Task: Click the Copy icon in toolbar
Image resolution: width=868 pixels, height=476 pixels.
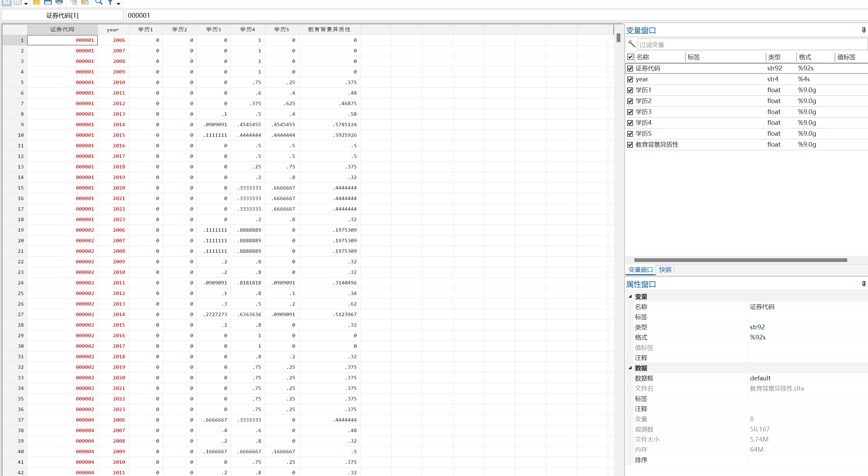Action: coord(73,2)
